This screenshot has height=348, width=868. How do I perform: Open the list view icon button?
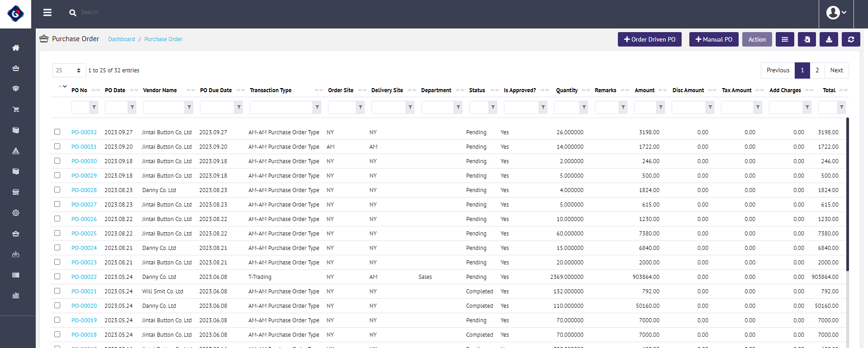point(785,39)
